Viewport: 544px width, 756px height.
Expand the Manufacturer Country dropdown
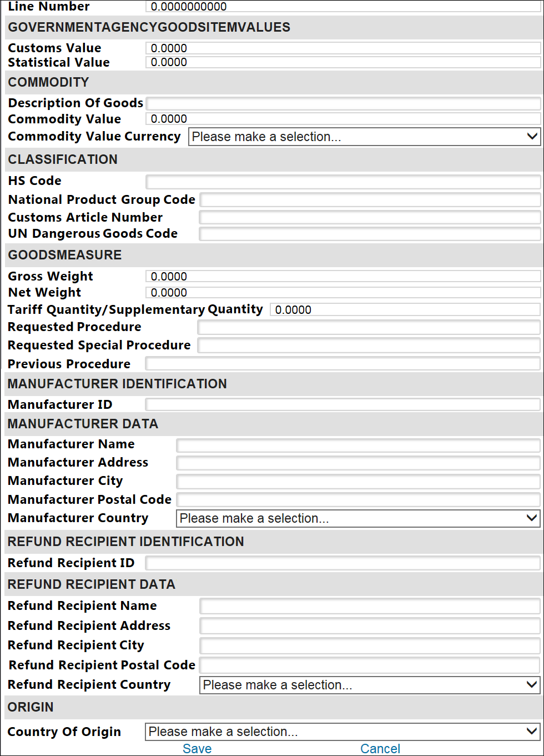tap(358, 518)
